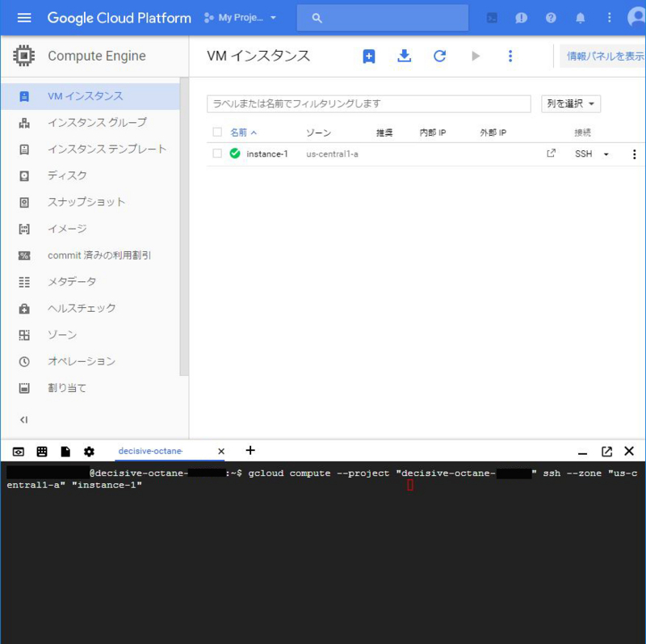Viewport: 646px width, 644px height.
Task: Open VM instances toolbar more options
Action: click(x=510, y=56)
